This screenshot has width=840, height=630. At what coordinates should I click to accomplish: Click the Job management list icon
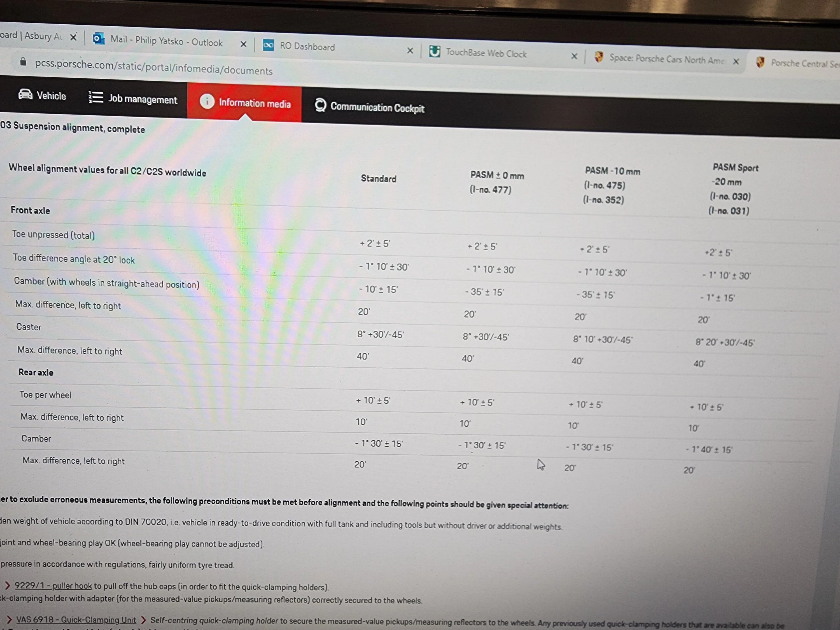point(96,97)
